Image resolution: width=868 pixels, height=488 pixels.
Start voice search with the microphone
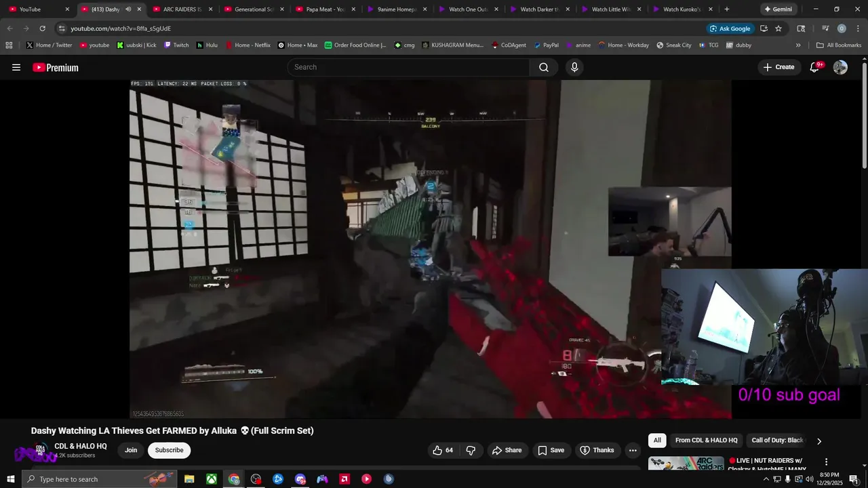(x=574, y=67)
